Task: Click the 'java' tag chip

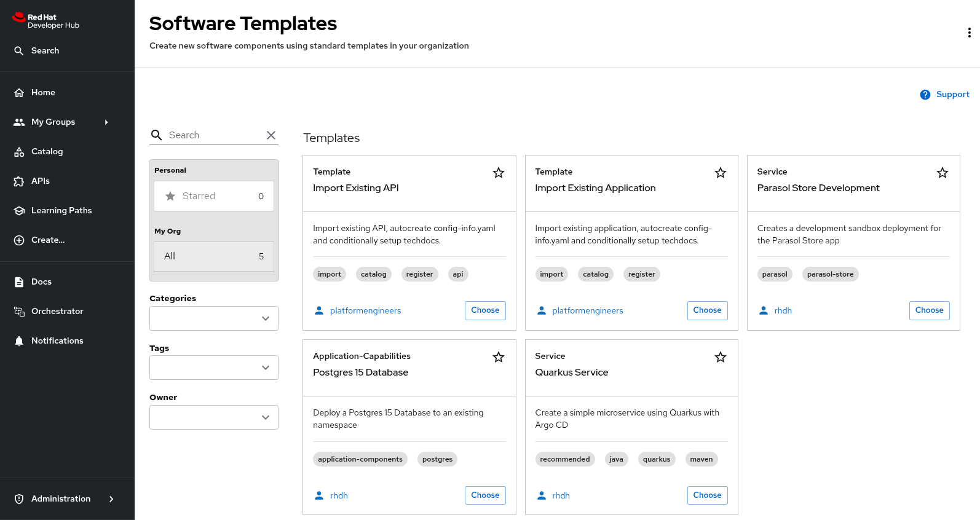Action: click(x=616, y=459)
